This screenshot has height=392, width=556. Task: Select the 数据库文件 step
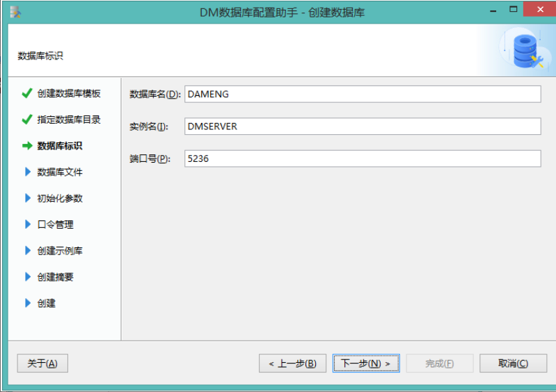(x=60, y=172)
